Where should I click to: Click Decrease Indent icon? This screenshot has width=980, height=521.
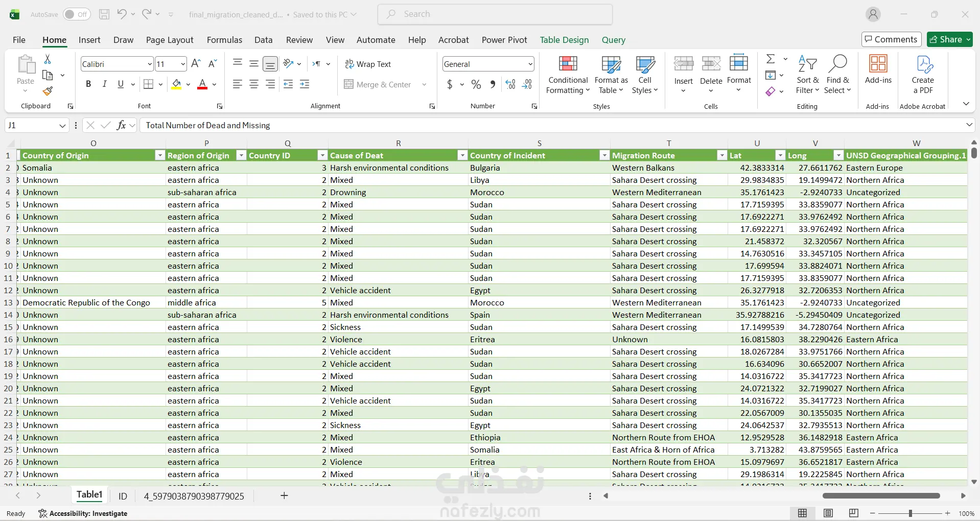288,84
